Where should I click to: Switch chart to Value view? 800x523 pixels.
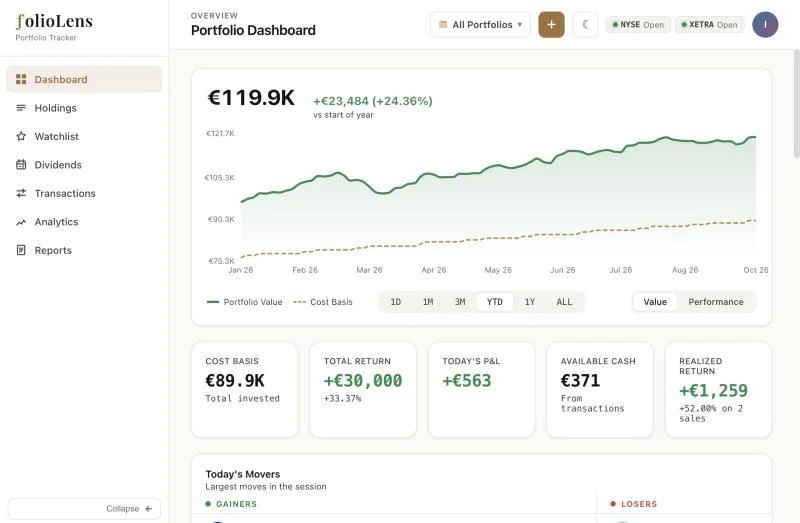click(x=655, y=302)
